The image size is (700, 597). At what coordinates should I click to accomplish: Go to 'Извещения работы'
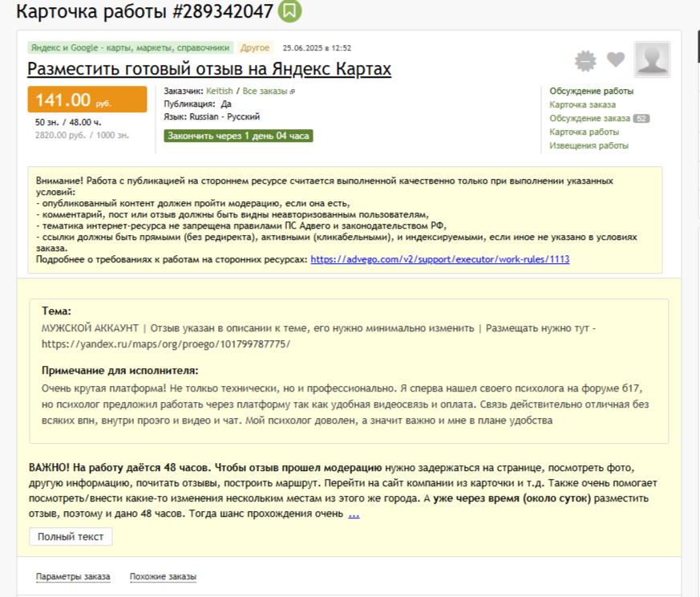589,146
